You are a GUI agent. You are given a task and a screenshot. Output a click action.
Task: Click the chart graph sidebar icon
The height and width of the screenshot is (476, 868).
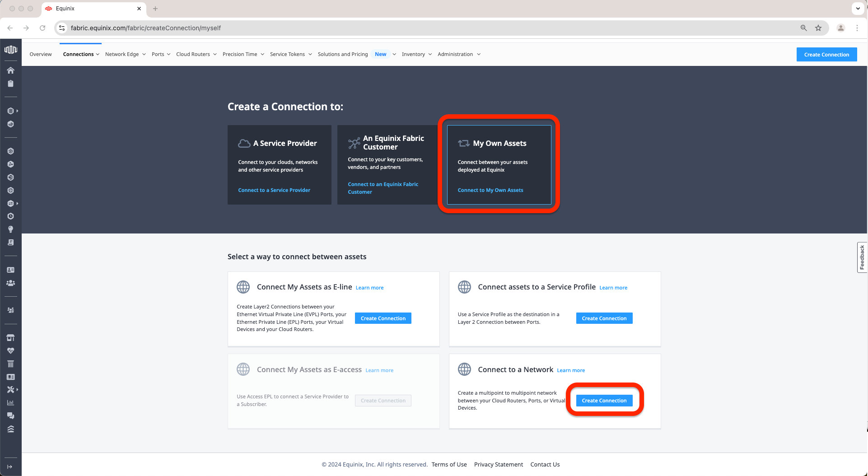(x=11, y=403)
